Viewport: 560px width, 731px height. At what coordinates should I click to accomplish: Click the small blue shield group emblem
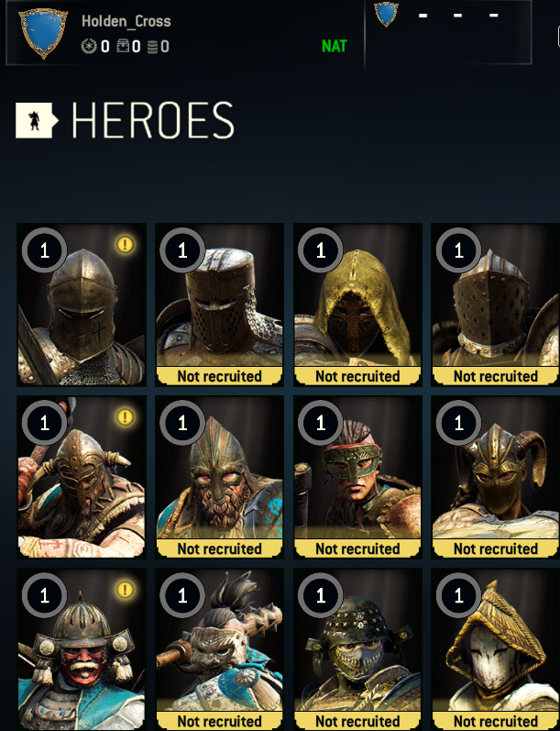tap(386, 14)
